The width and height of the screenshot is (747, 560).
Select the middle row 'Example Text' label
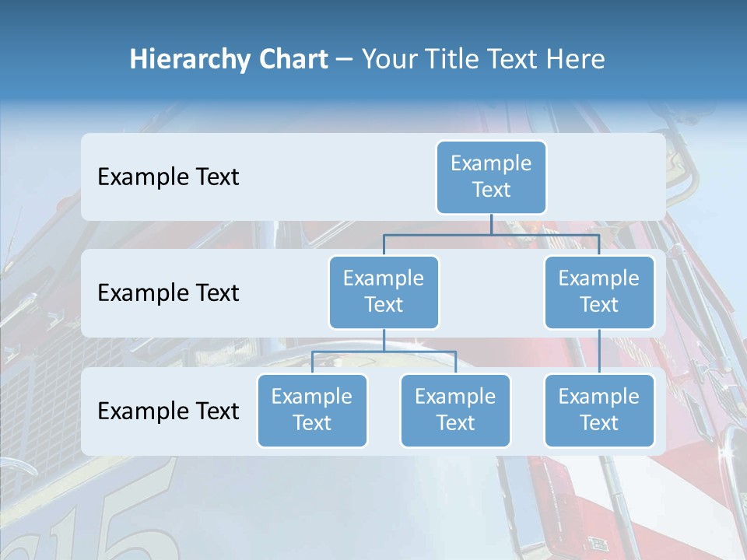(167, 293)
